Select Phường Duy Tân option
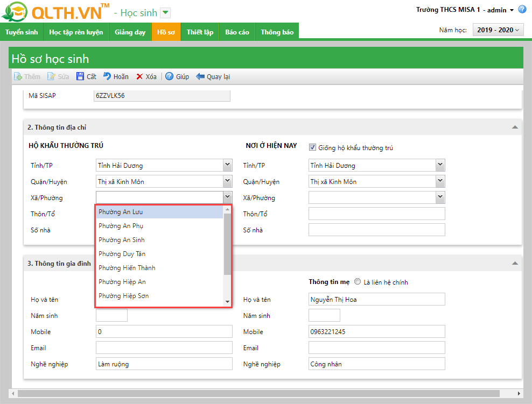 pos(159,254)
